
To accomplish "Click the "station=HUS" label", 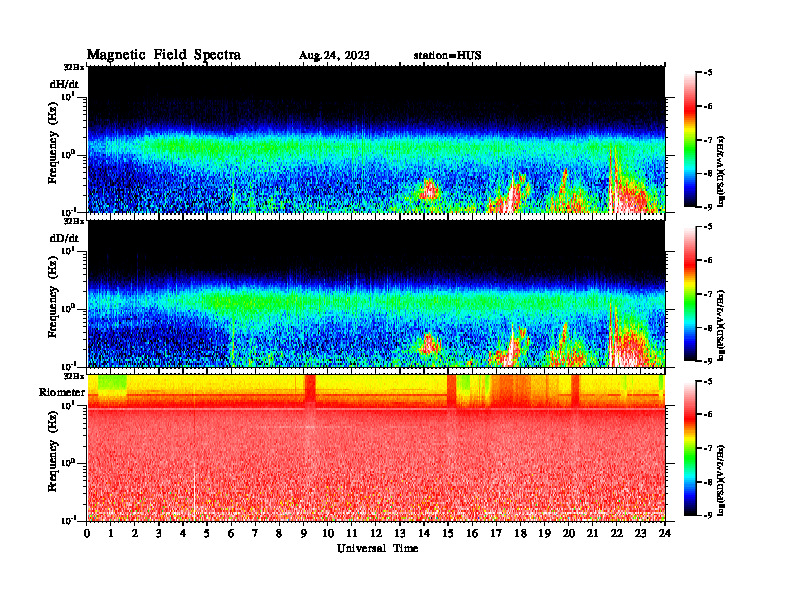I will [447, 56].
